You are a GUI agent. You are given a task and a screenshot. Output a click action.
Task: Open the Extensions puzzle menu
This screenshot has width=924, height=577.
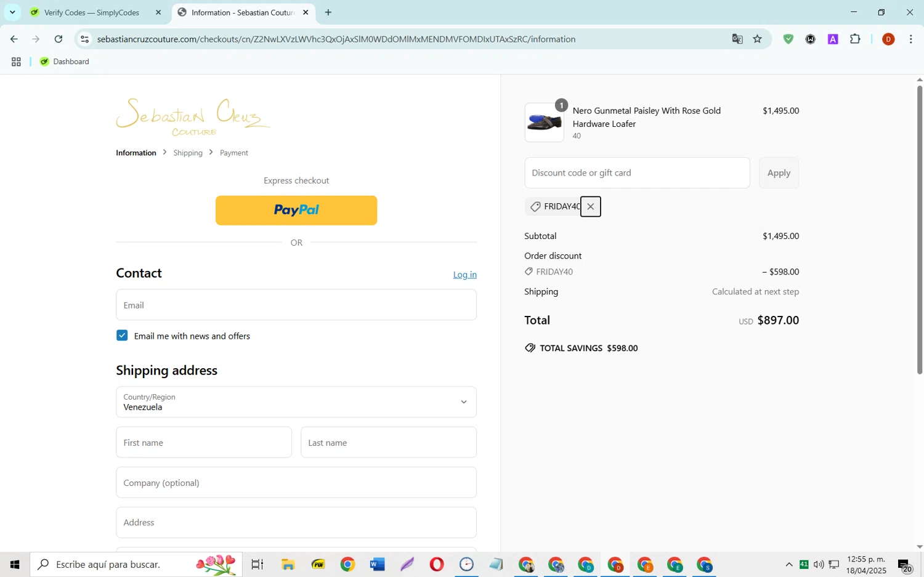(x=855, y=39)
